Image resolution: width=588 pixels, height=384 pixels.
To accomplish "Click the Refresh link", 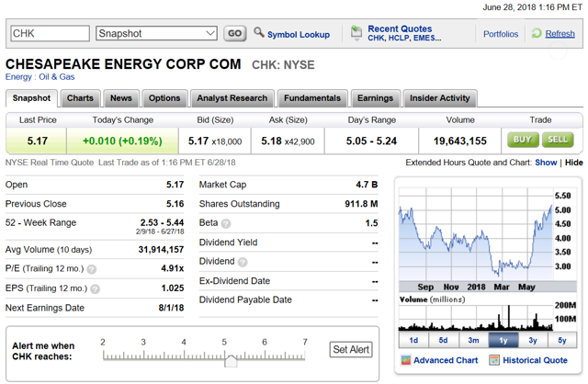I will click(x=560, y=34).
